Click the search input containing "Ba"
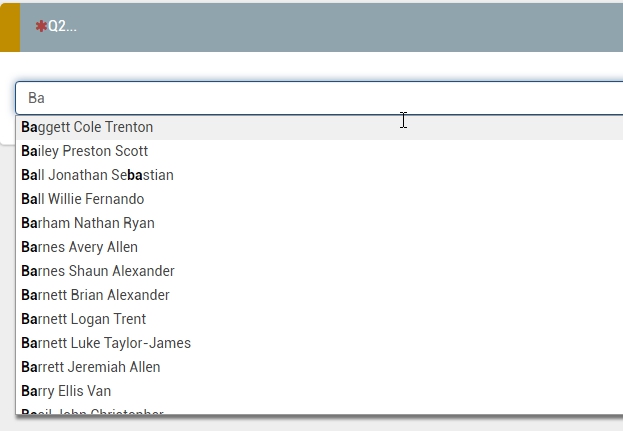Screen dimensions: 623x431 (x=300, y=98)
